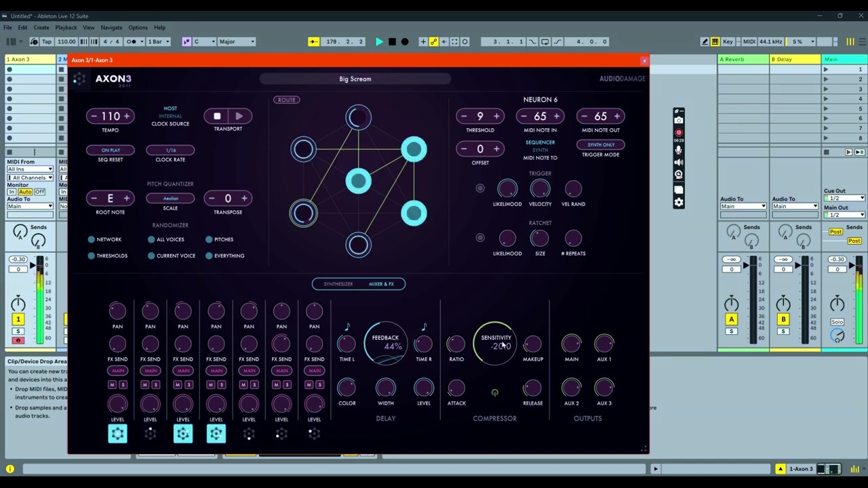Switch to the Synthesizer tab
The image size is (868, 488).
point(338,284)
